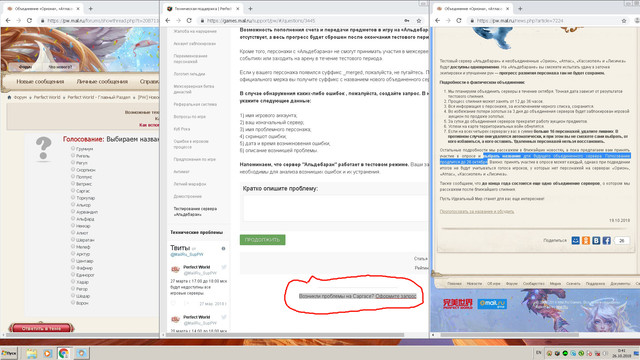Switch to Chrome on the taskbar
640x360 pixels.
click(x=64, y=353)
